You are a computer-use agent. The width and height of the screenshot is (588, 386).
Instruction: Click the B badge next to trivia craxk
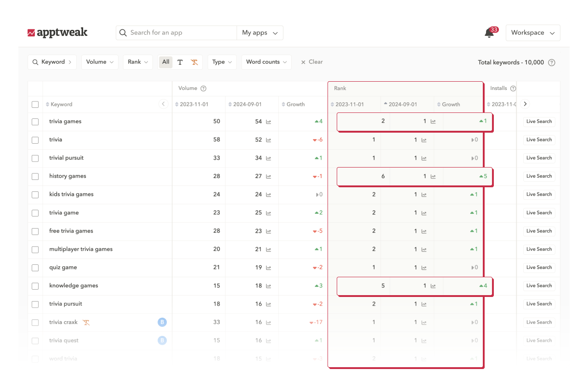162,322
